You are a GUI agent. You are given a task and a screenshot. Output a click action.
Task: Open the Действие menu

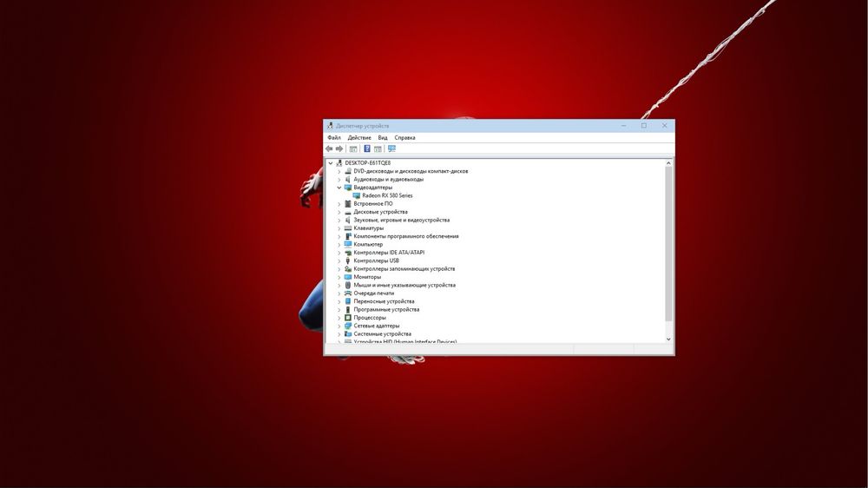(x=359, y=137)
